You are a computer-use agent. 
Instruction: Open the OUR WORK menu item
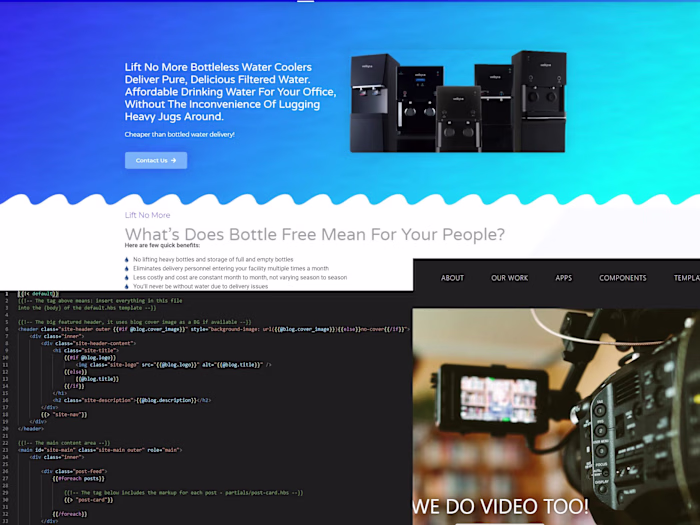tap(509, 278)
